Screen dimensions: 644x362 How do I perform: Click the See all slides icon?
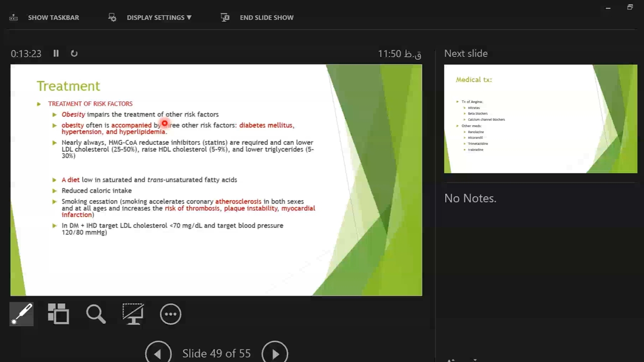coord(58,314)
